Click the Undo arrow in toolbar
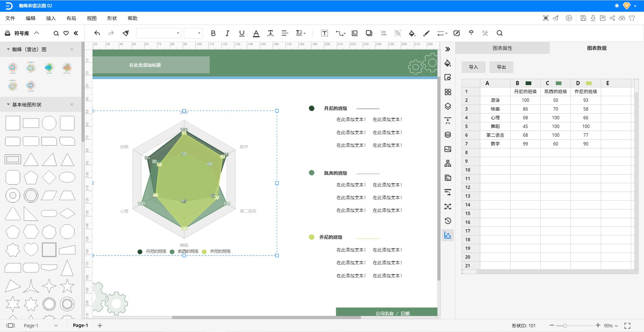Screen dimensions: 644x332 [x=97, y=33]
